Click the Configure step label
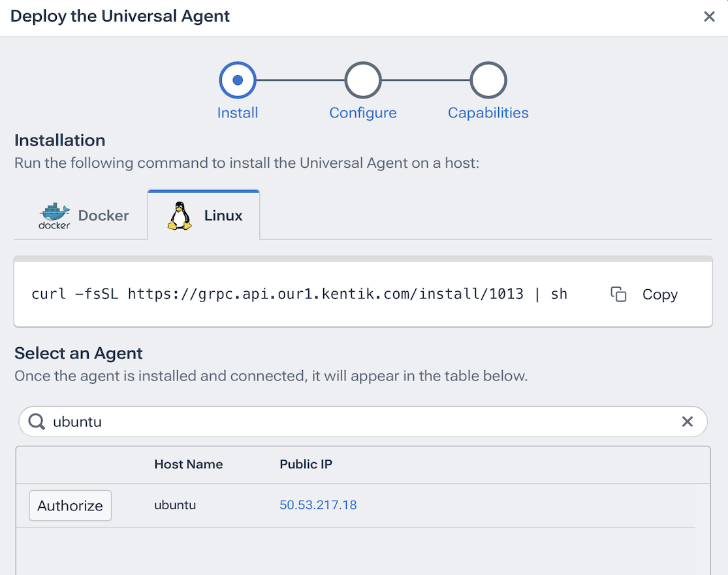Image resolution: width=728 pixels, height=575 pixels. pyautogui.click(x=363, y=113)
